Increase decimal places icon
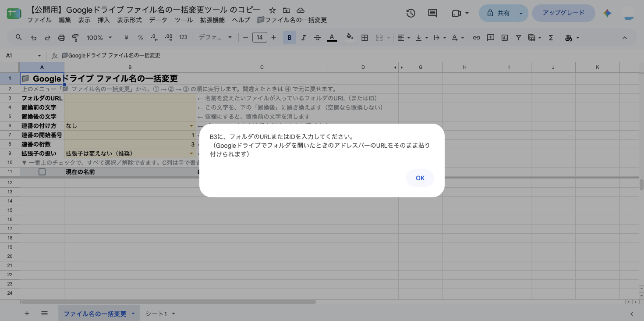644x321 pixels. (169, 38)
